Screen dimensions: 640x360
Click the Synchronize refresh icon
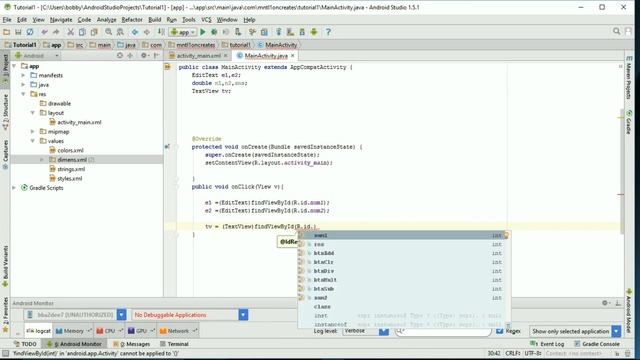[x=30, y=32]
